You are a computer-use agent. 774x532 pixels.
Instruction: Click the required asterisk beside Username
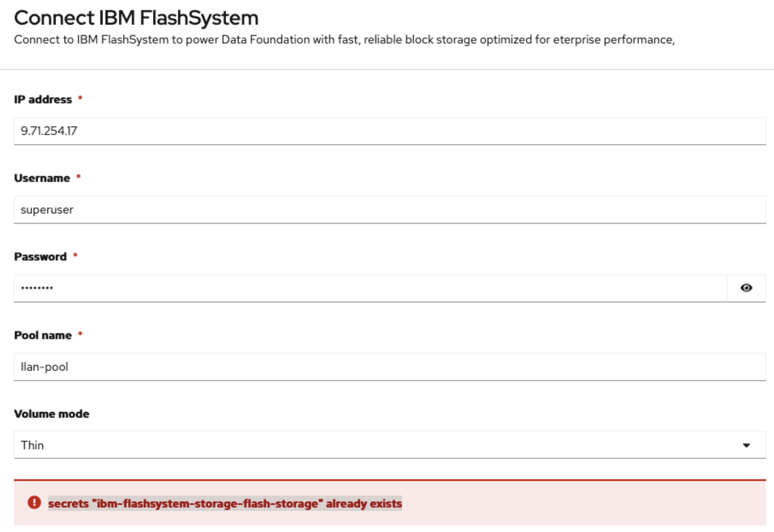coord(78,177)
